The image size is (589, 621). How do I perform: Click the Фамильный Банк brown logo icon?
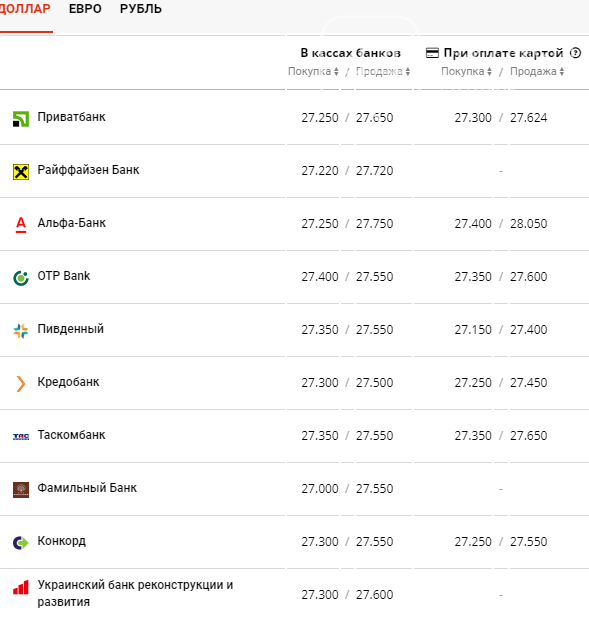21,490
